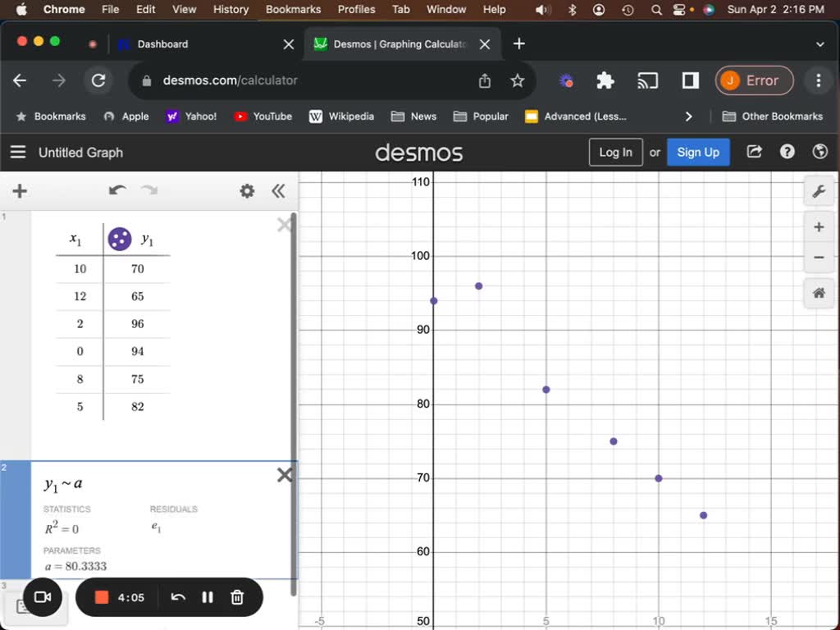Click the Sign Up button
840x630 pixels.
pyautogui.click(x=697, y=152)
